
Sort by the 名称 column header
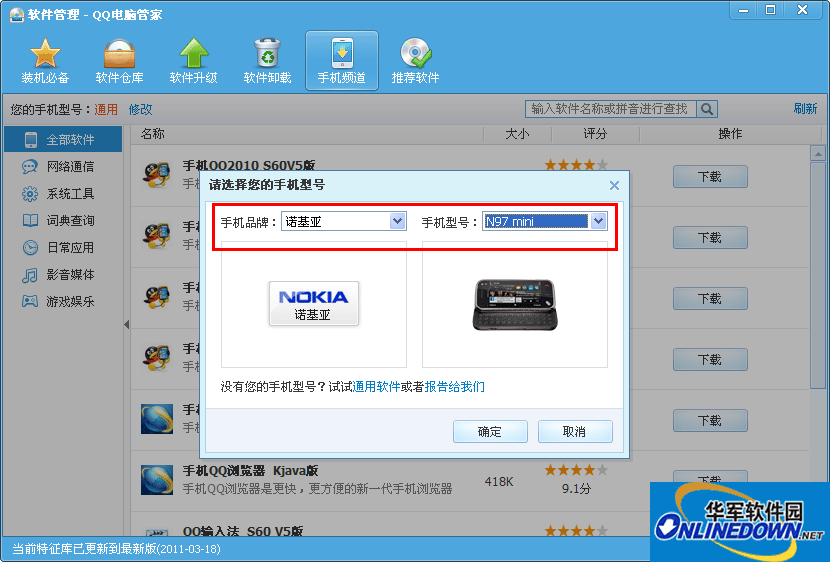click(x=153, y=134)
